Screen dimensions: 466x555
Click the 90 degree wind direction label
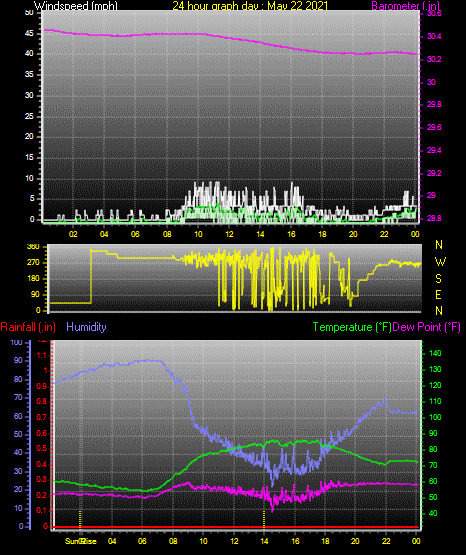pos(36,294)
